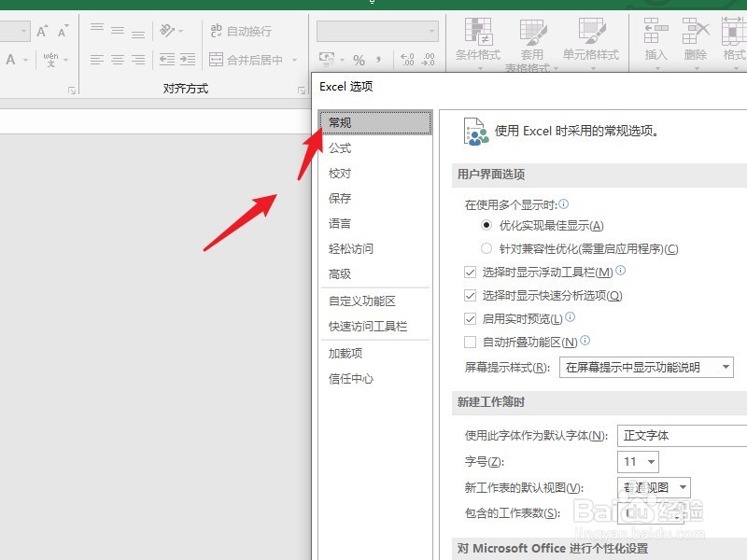Open the 对齐方式 dialog launcher
The image size is (747, 560).
click(301, 91)
